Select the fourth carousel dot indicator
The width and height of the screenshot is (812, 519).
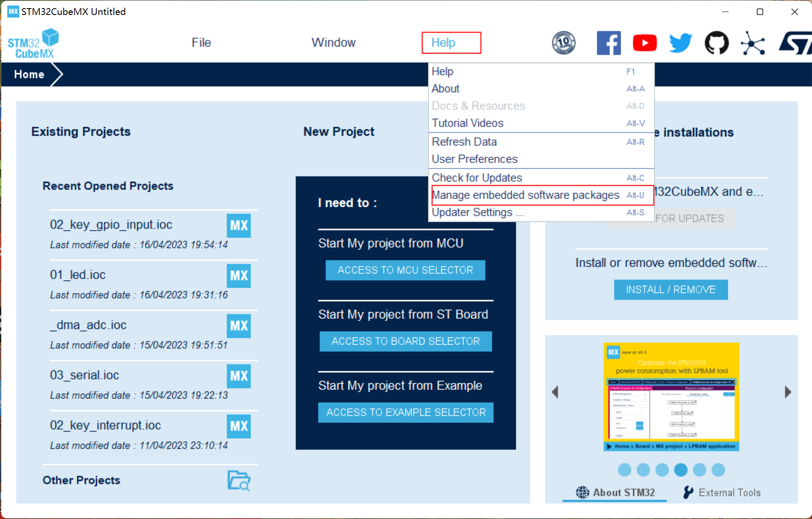point(681,470)
